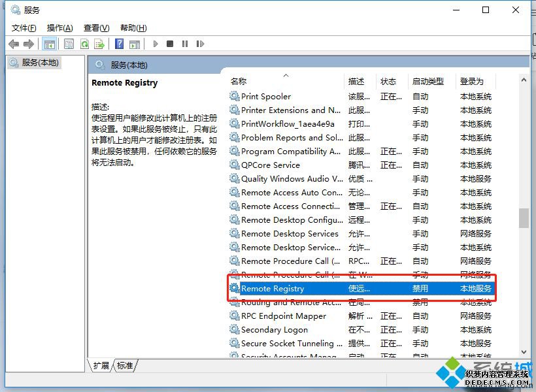Select the RPC Endpoint Mapper service
The height and width of the screenshot is (392, 536).
click(361, 316)
